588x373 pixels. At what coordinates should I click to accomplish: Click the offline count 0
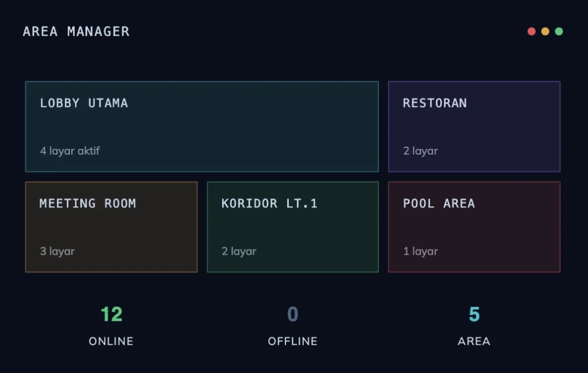coord(293,314)
